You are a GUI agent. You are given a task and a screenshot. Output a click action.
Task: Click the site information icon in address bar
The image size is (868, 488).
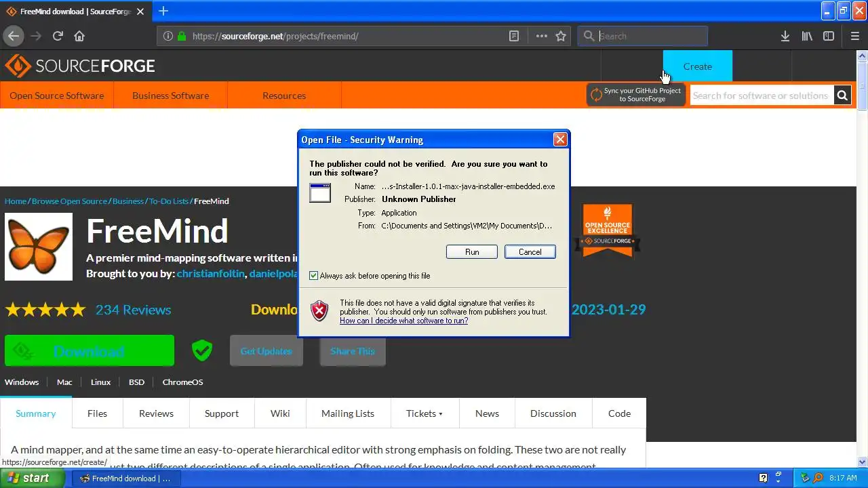click(x=168, y=36)
